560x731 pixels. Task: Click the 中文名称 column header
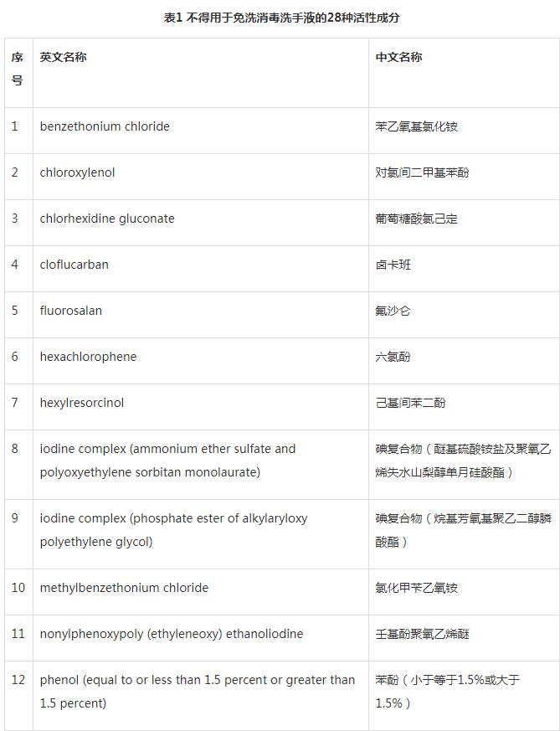[398, 57]
